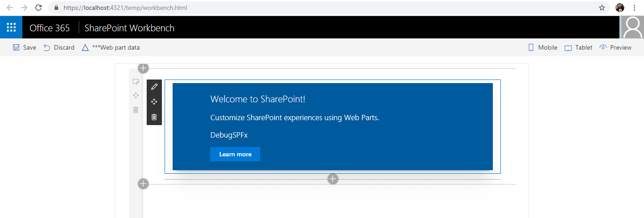Open Preview mode

(616, 47)
